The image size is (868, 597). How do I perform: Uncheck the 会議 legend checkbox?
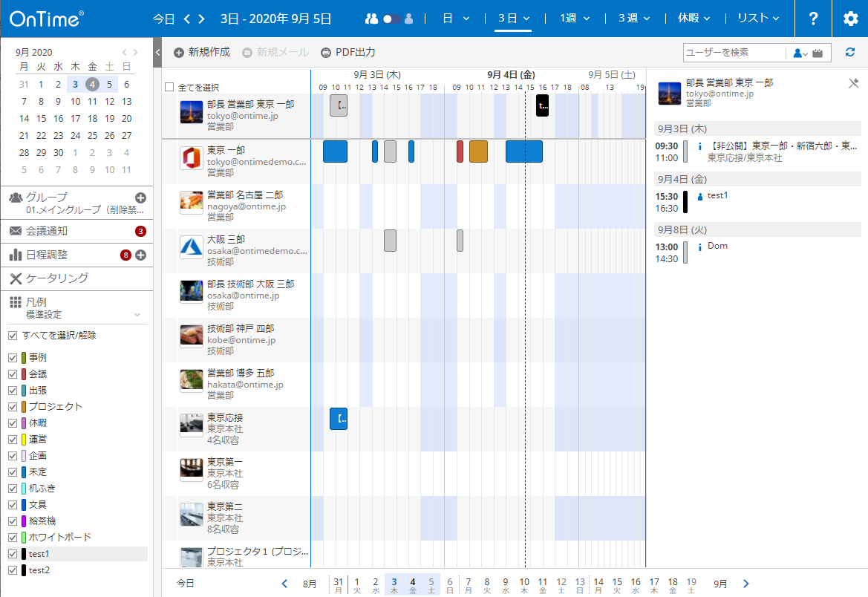click(12, 374)
